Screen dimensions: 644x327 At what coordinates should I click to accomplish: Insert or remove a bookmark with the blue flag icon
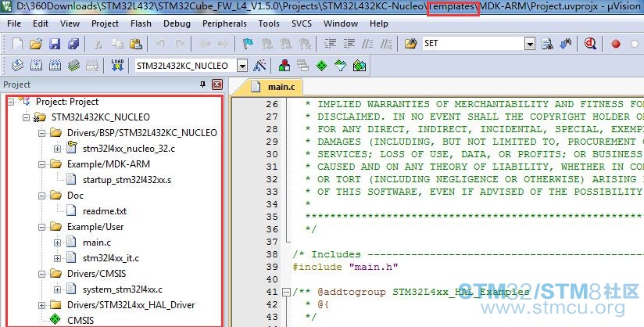pyautogui.click(x=248, y=44)
